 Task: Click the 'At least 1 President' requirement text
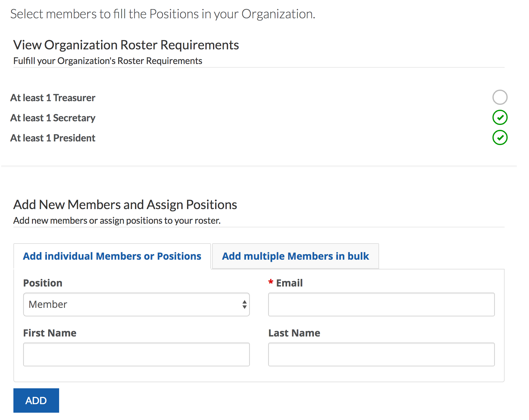point(53,138)
